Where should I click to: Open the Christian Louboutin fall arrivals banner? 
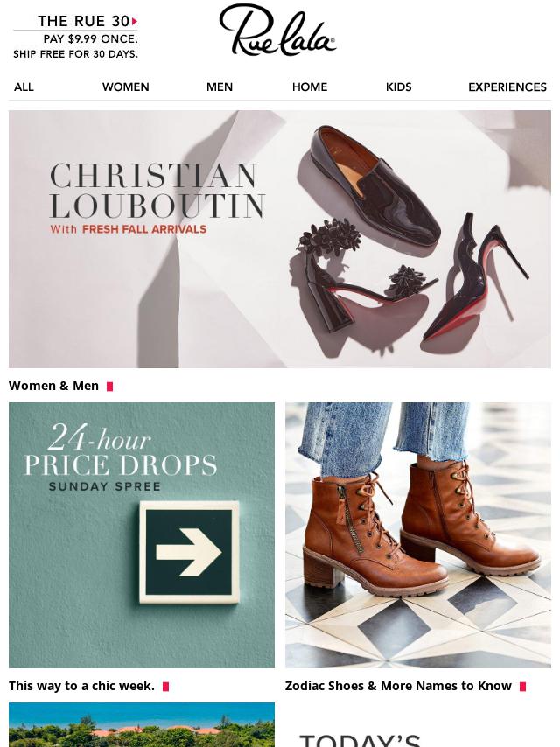(280, 239)
